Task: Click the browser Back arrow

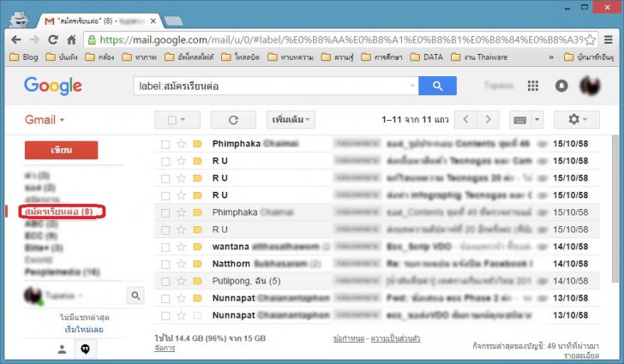Action: (x=16, y=39)
